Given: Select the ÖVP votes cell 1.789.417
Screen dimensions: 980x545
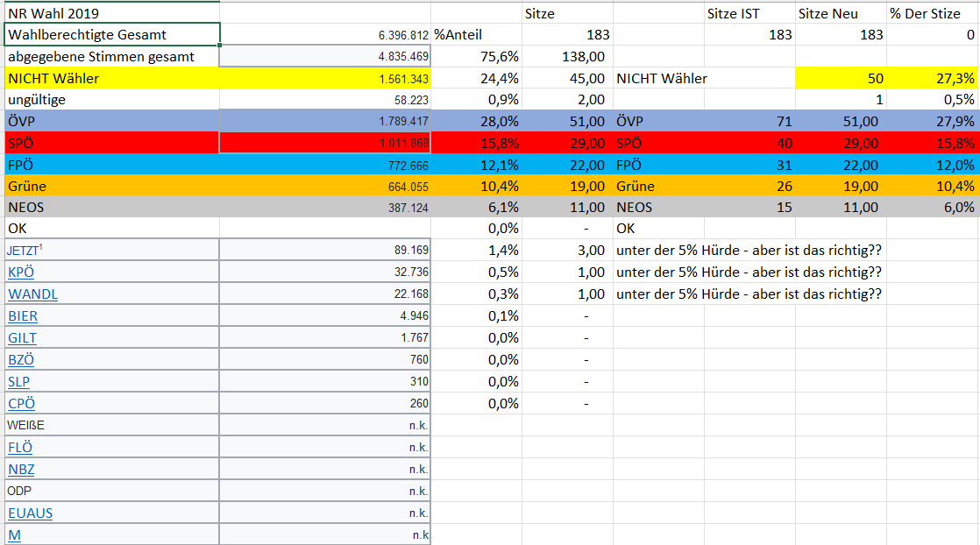Looking at the screenshot, I should [325, 121].
